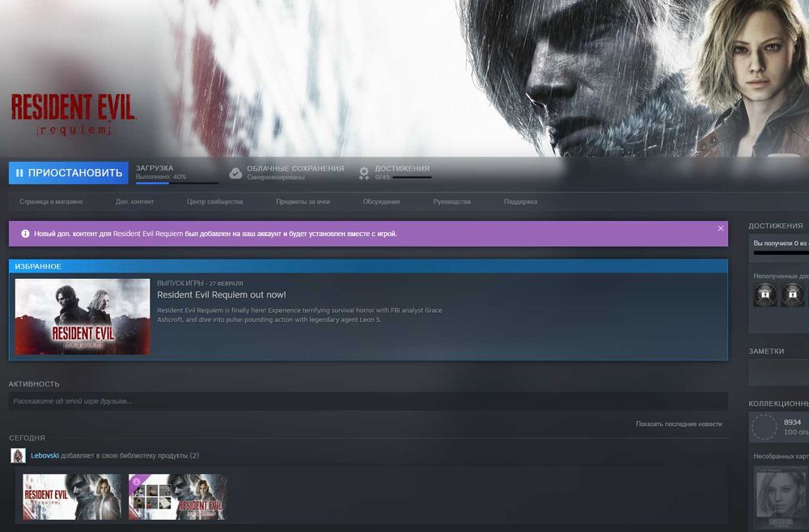Click ОБЛАЧНЫЕ СОХРАНЕНИЯ label
The image size is (809, 532).
(x=295, y=168)
